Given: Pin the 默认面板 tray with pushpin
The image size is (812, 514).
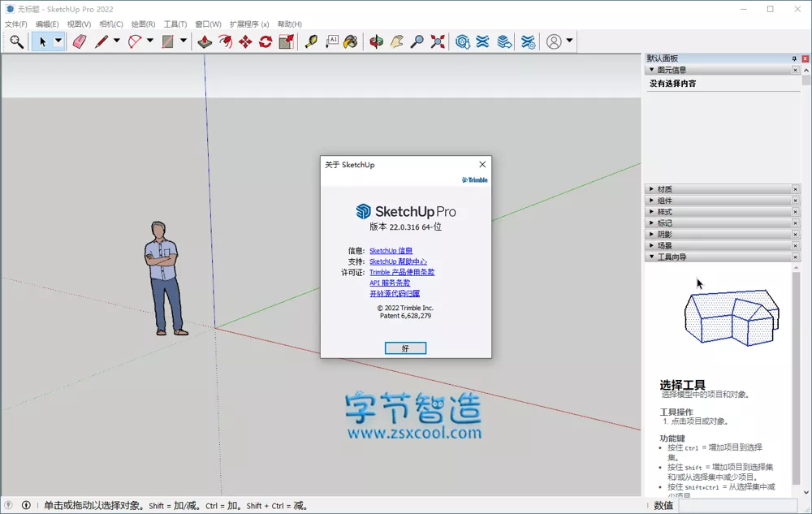Looking at the screenshot, I should click(x=794, y=58).
